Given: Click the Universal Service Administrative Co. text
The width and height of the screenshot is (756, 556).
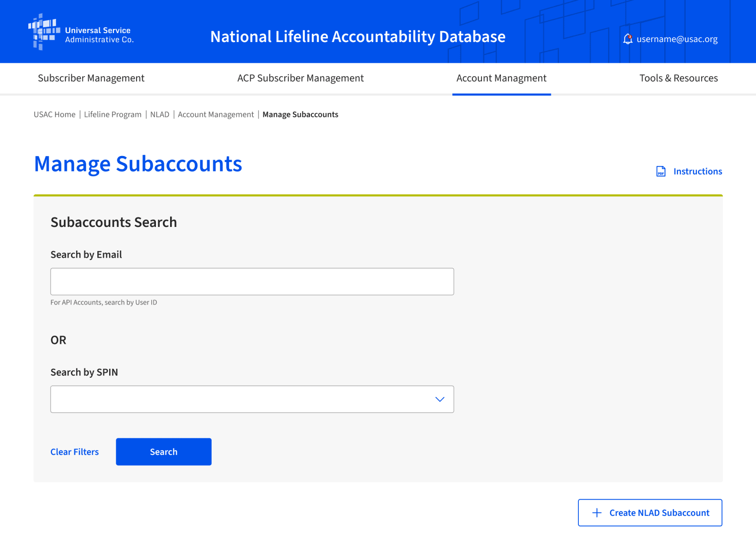Looking at the screenshot, I should tap(99, 35).
